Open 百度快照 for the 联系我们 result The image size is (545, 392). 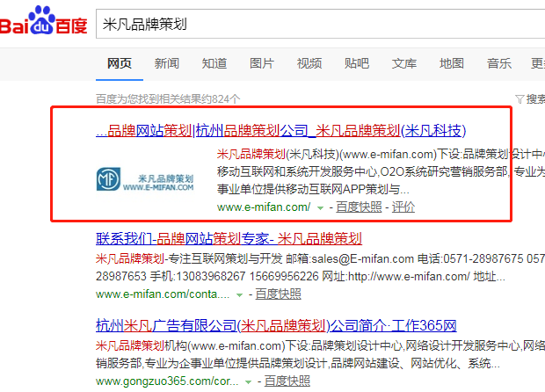pos(278,294)
